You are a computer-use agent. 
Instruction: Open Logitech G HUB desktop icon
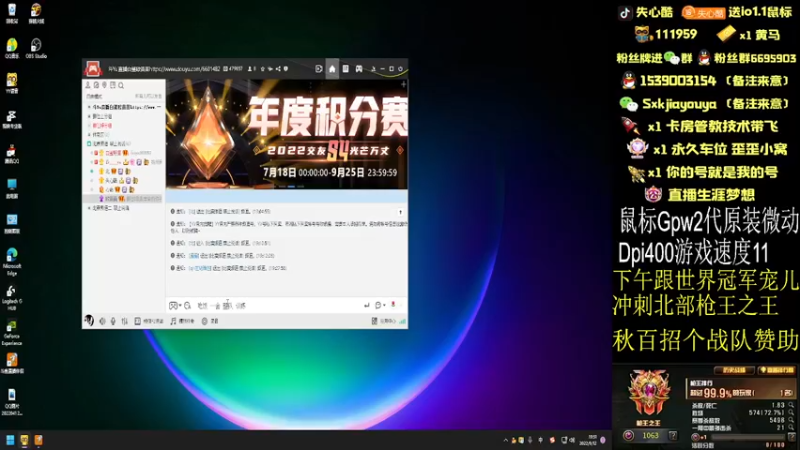coord(11,298)
